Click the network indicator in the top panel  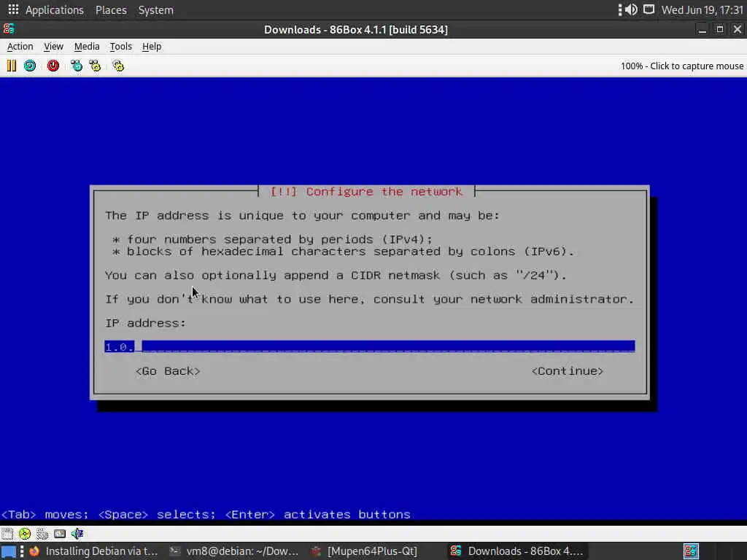tap(649, 9)
